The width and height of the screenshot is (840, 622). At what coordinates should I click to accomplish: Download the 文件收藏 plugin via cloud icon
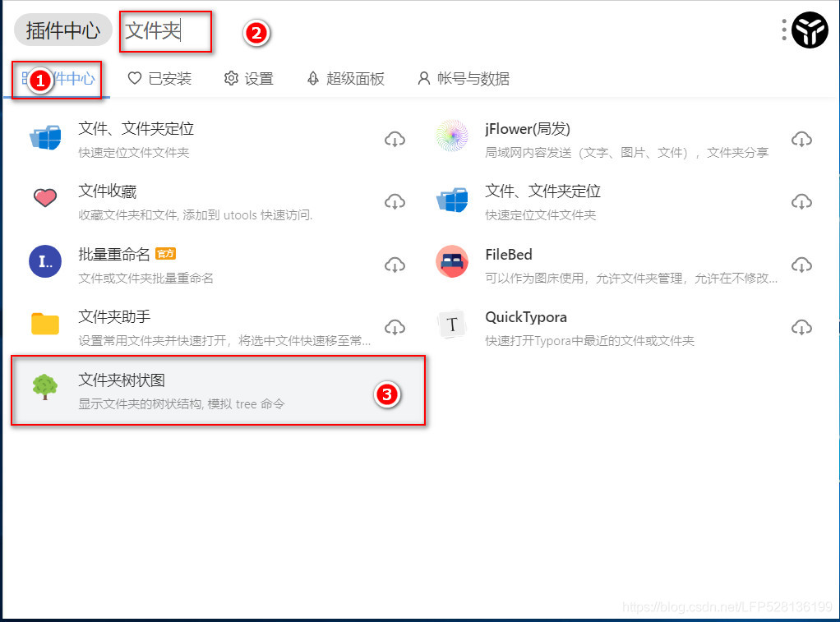(x=395, y=202)
